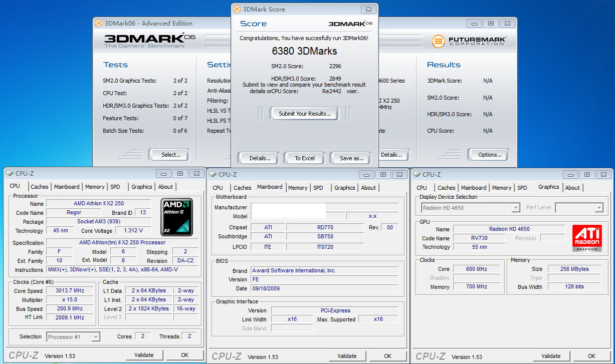615x364 pixels.
Task: Open About tab in left CPU-Z window
Action: click(x=165, y=187)
